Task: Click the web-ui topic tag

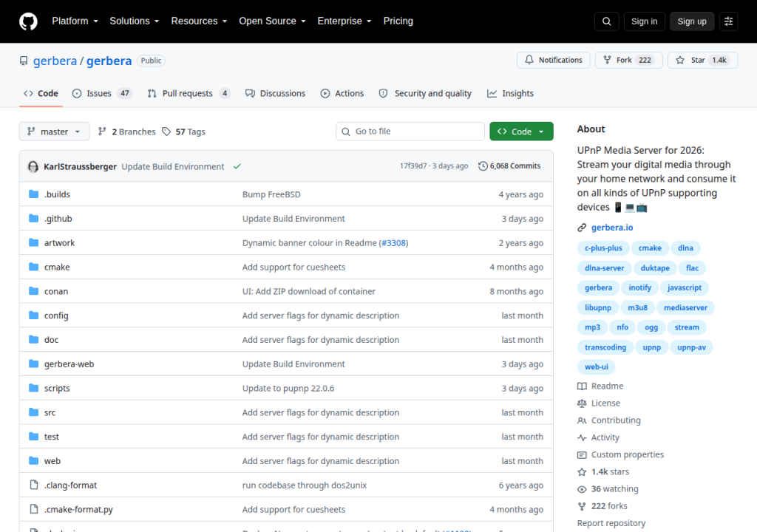Action: pos(597,367)
